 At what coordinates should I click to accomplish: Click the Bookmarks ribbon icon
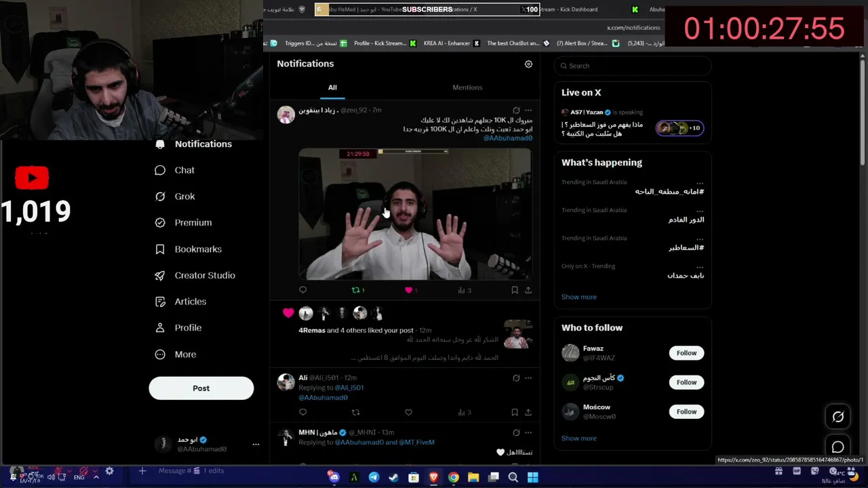[x=160, y=249]
